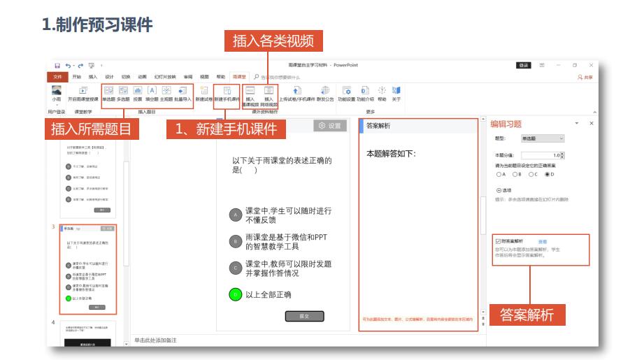
Task: Toggle the 附答案解析 checkbox
Action: coord(498,241)
